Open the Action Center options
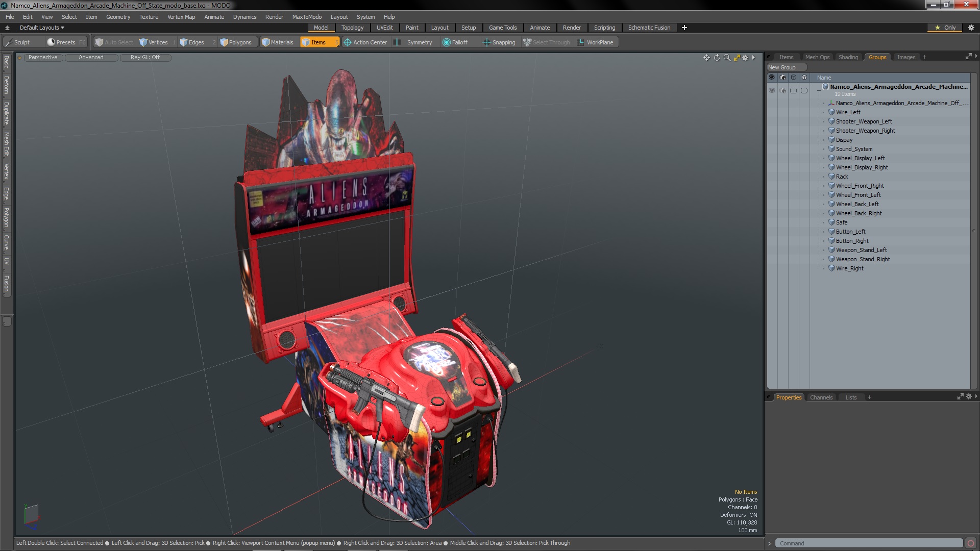The width and height of the screenshot is (980, 551). [x=365, y=42]
